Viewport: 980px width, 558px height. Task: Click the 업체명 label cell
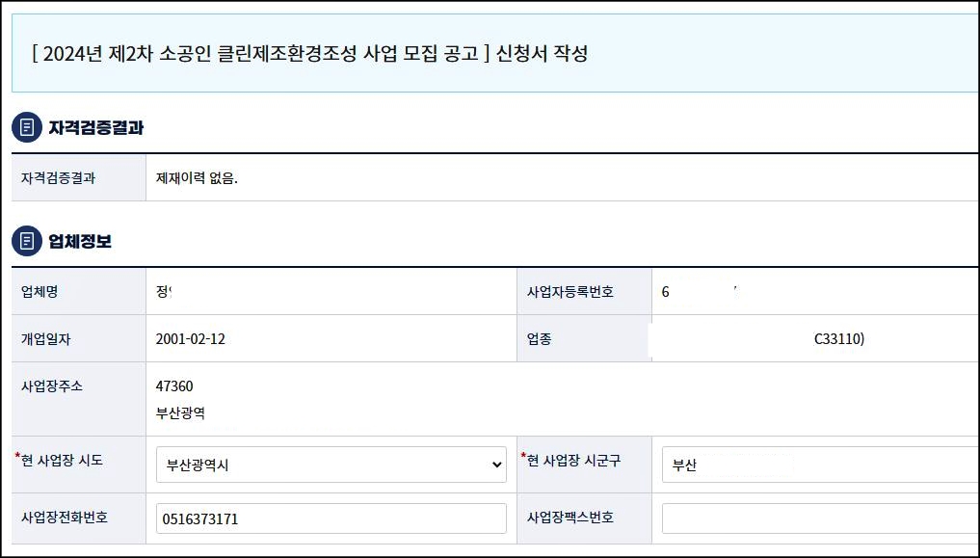pyautogui.click(x=41, y=291)
